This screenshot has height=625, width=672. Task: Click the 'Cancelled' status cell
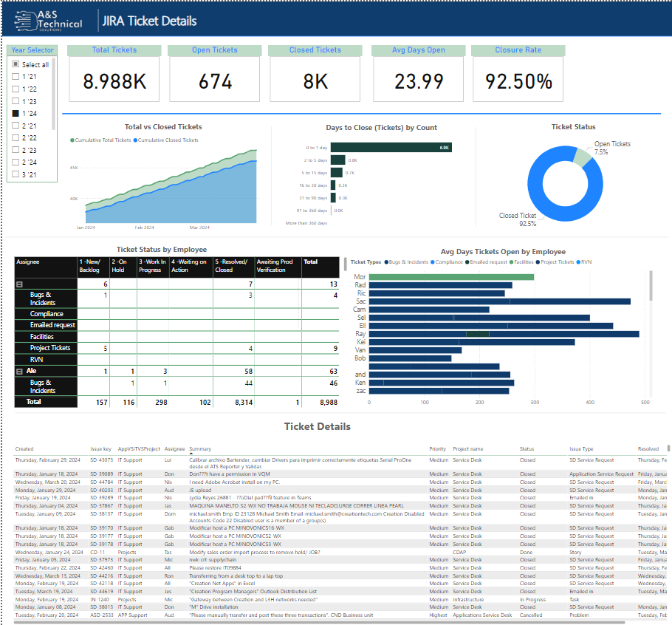click(531, 615)
